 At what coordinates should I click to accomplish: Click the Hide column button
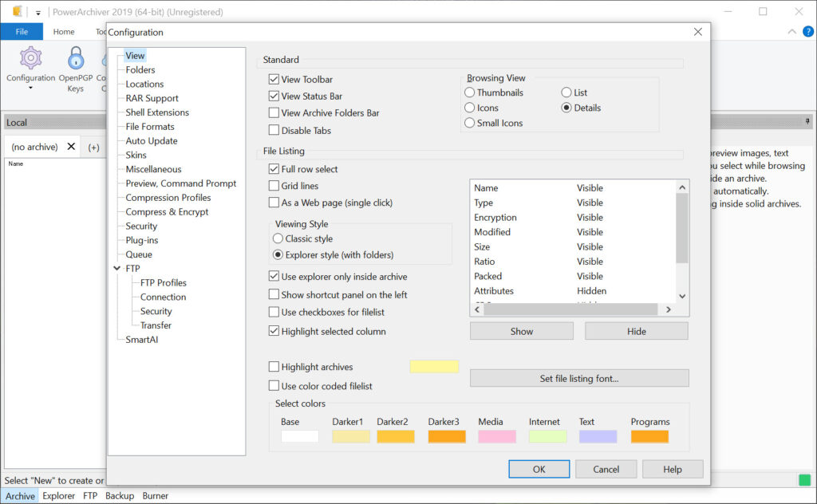[x=636, y=331]
